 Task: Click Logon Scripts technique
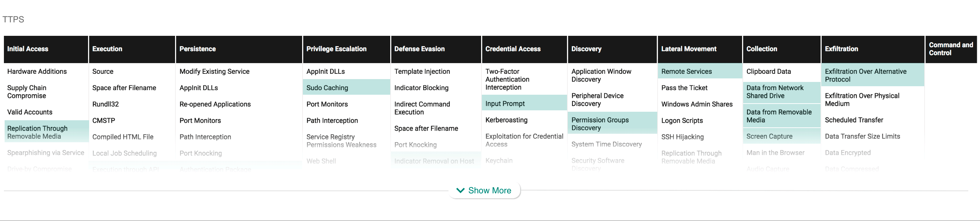click(682, 121)
